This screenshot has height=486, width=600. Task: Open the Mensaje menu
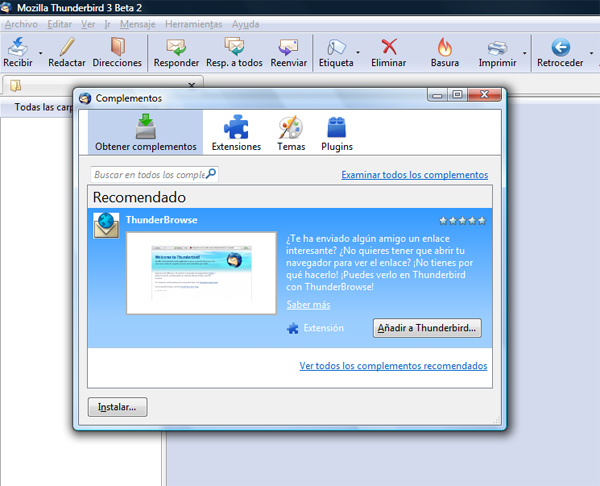pos(138,24)
